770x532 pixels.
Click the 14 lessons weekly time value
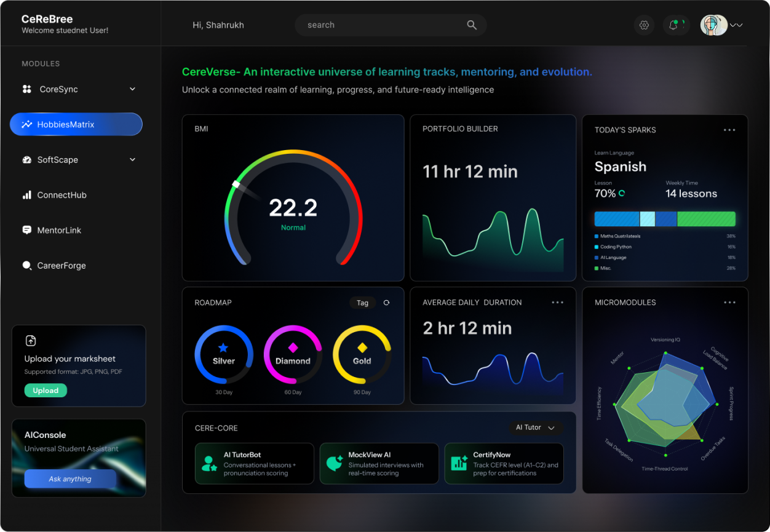pos(691,194)
